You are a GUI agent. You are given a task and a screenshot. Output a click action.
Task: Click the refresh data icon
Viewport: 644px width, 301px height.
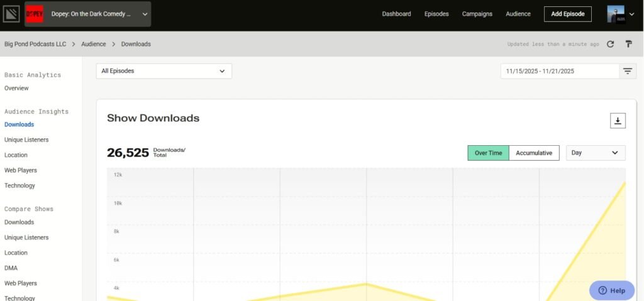point(610,44)
